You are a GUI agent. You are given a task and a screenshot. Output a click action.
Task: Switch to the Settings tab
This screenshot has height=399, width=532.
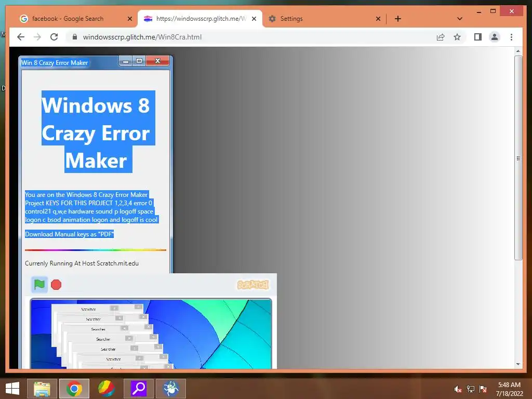[324, 19]
